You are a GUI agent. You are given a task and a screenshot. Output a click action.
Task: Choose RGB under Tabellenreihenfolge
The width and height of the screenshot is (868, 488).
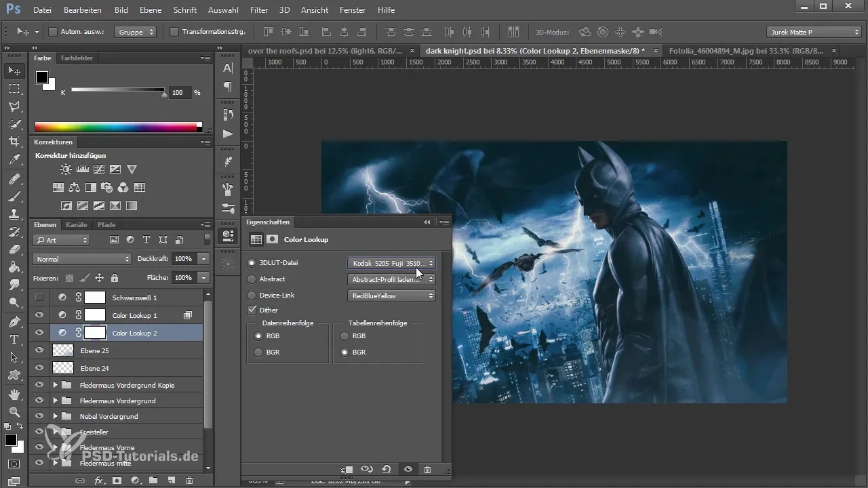344,335
